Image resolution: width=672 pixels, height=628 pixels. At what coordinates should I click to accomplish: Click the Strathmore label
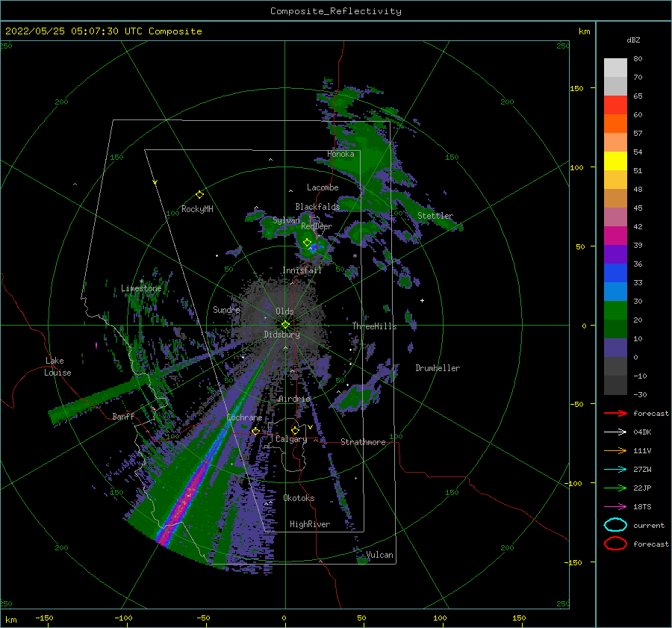(363, 442)
